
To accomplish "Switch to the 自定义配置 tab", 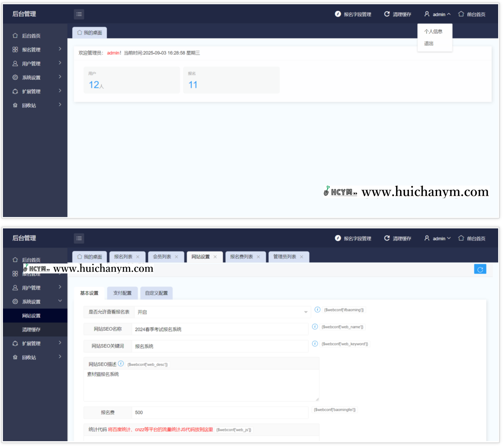I will tap(156, 293).
